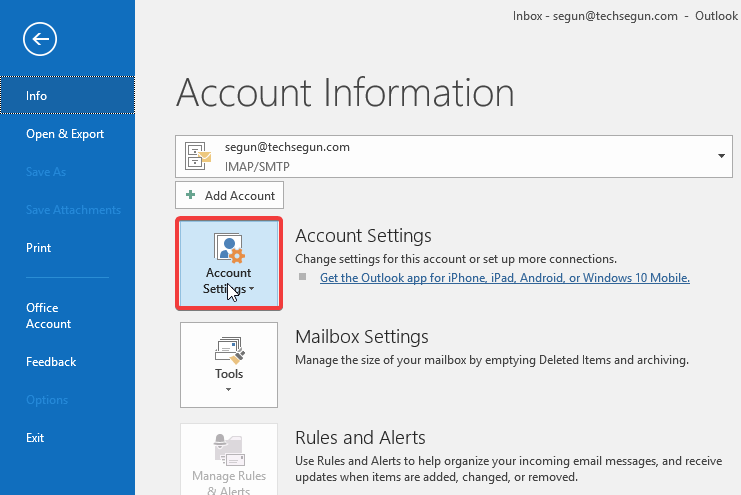Expand the segun@techsegun.com account dropdown arrow
Image resolution: width=741 pixels, height=495 pixels.
[721, 156]
